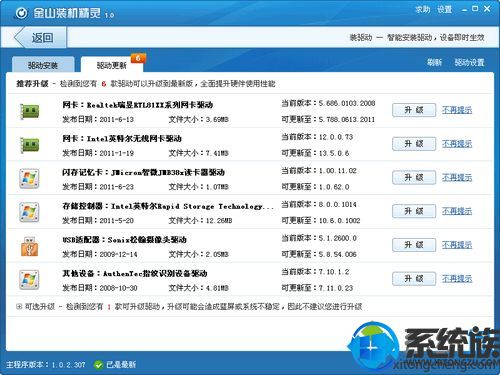This screenshot has height=375, width=500.
Task: Go back using the 返回 button
Action: point(40,38)
